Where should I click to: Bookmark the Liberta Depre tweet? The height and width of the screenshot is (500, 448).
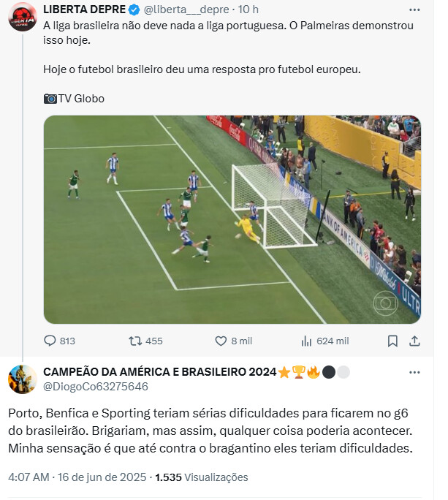click(x=392, y=341)
